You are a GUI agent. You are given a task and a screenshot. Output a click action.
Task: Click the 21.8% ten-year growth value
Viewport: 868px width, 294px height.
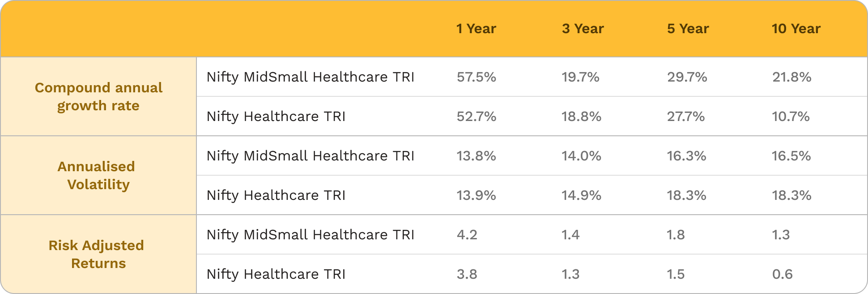click(791, 77)
